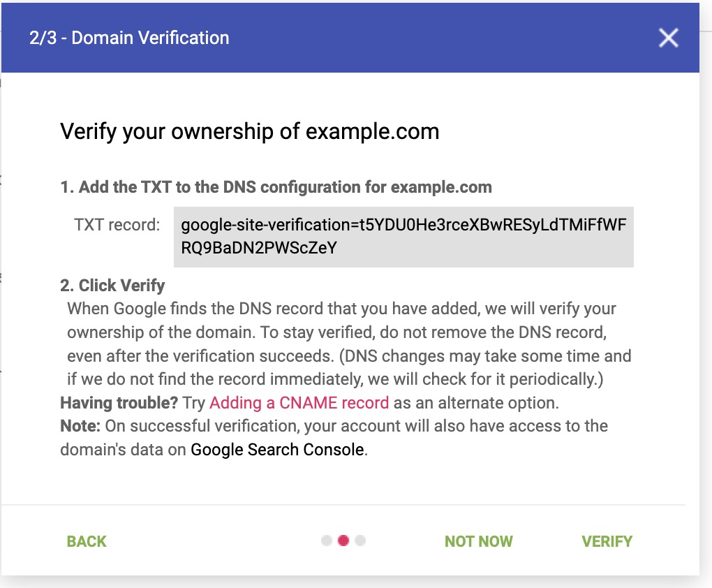
Task: Click the Verify your ownership heading
Action: coord(250,131)
